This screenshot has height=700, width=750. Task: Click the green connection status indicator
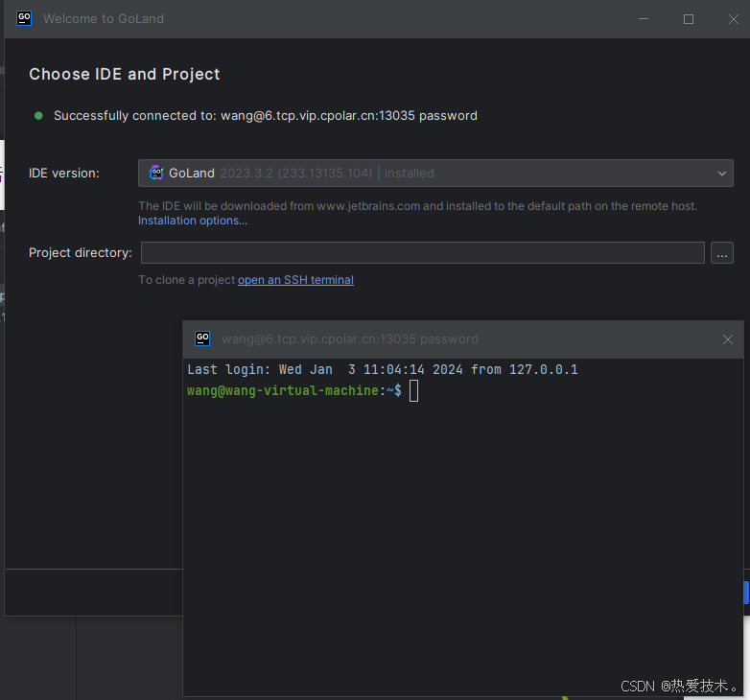coord(38,116)
